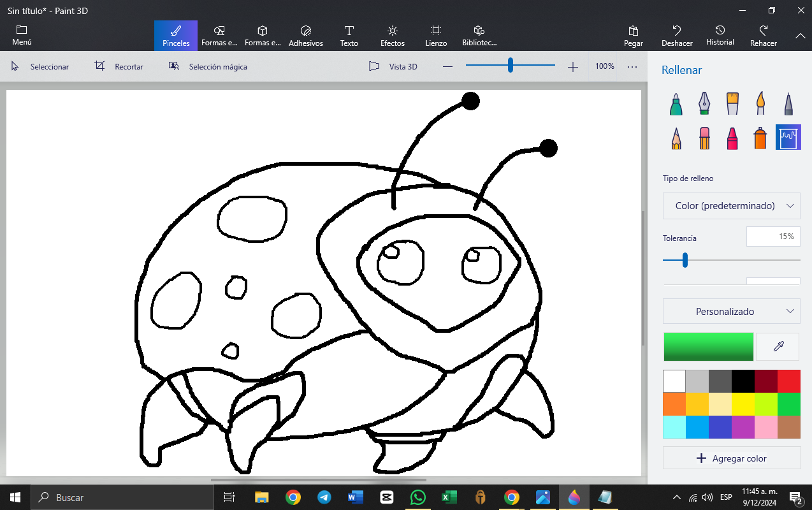Screen dimensions: 812x510
Task: Pick a color with the eyedropper
Action: click(778, 347)
